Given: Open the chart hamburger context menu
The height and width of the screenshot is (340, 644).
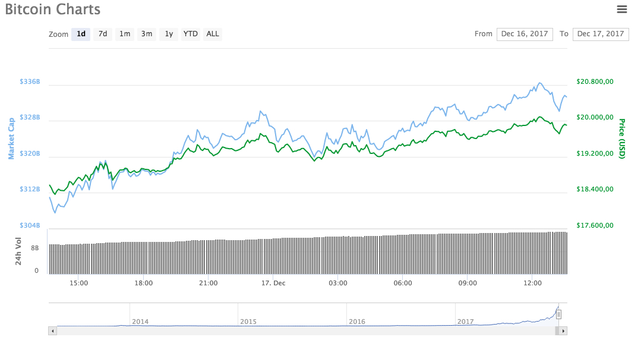Looking at the screenshot, I should (622, 9).
